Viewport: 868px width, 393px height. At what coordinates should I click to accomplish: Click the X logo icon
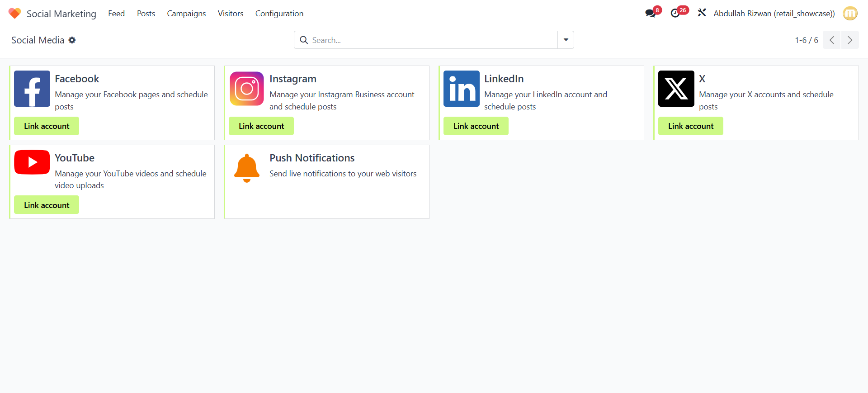[676, 89]
